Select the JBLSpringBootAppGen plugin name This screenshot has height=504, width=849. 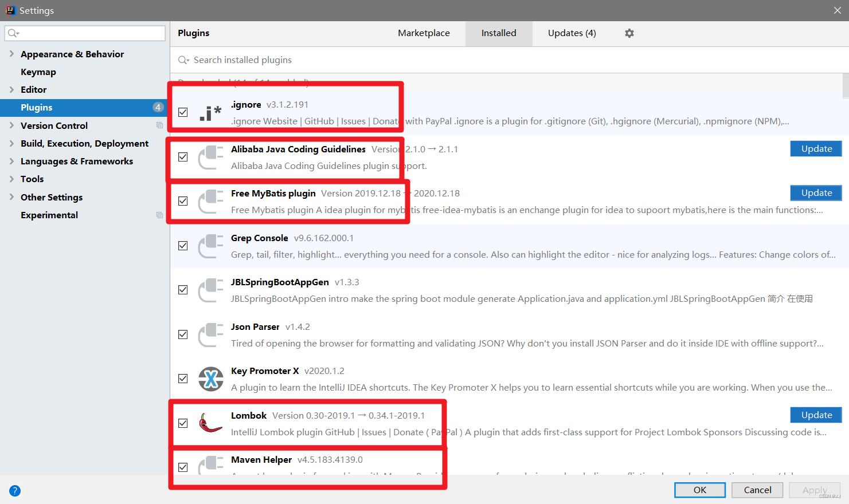(x=280, y=282)
